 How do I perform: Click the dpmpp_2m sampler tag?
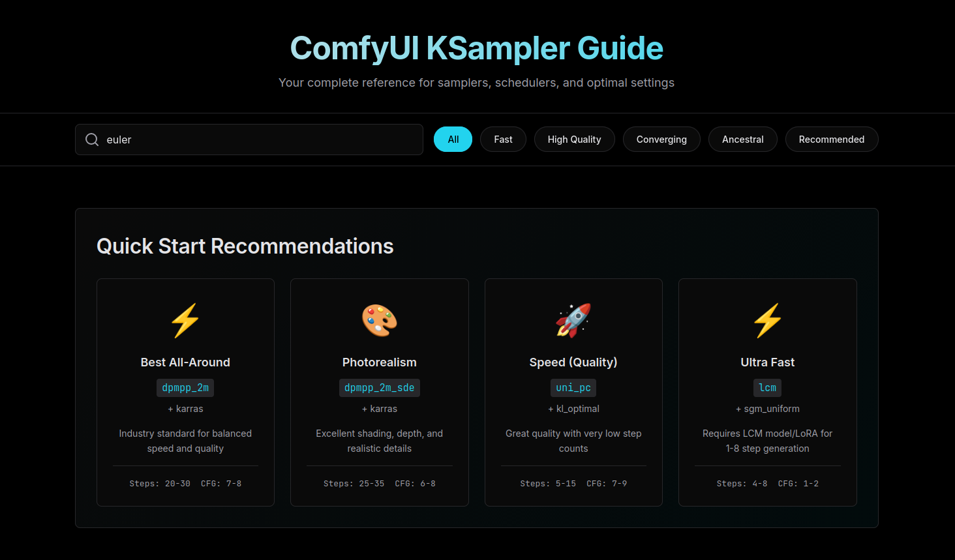point(185,388)
